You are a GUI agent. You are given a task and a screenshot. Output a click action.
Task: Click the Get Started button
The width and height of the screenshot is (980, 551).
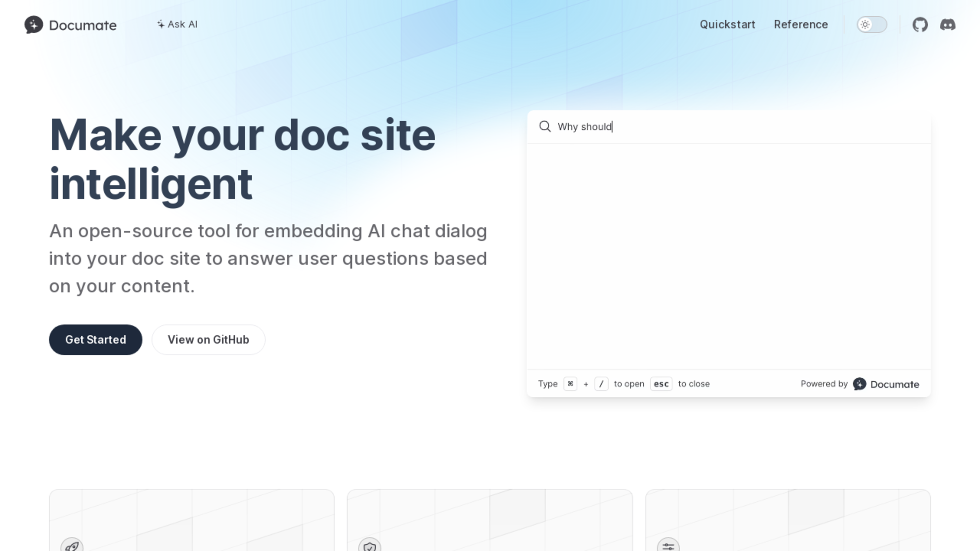(96, 339)
